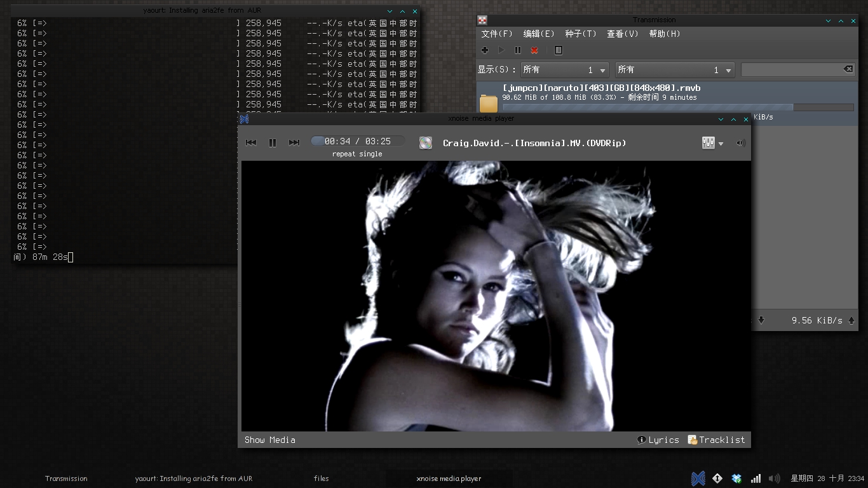Screen dimensions: 868x488
Task: Add a torrent in Transmission
Action: (485, 50)
